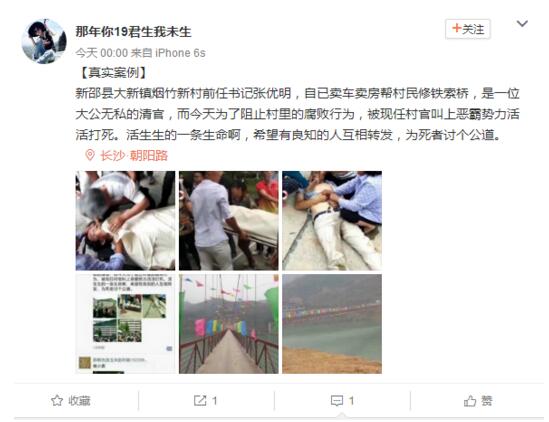Open username 那年你19君生我未生
The height and width of the screenshot is (422, 549).
[x=133, y=32]
